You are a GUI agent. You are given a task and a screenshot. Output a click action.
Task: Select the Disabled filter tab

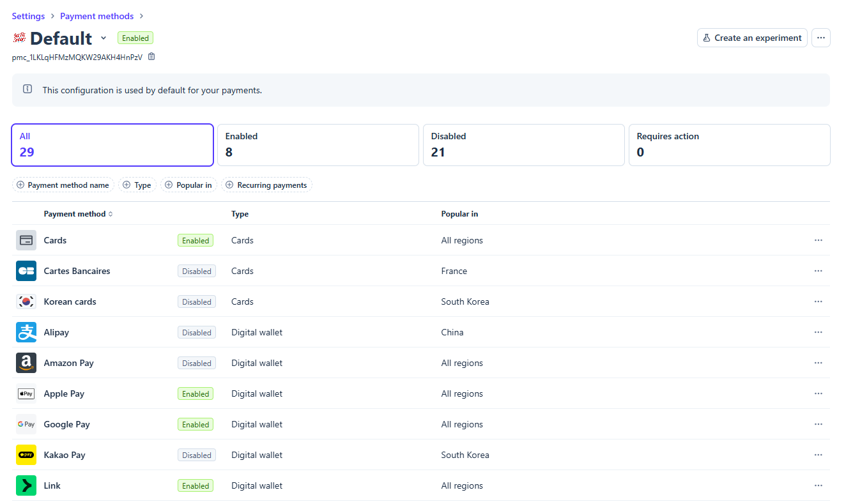click(524, 145)
